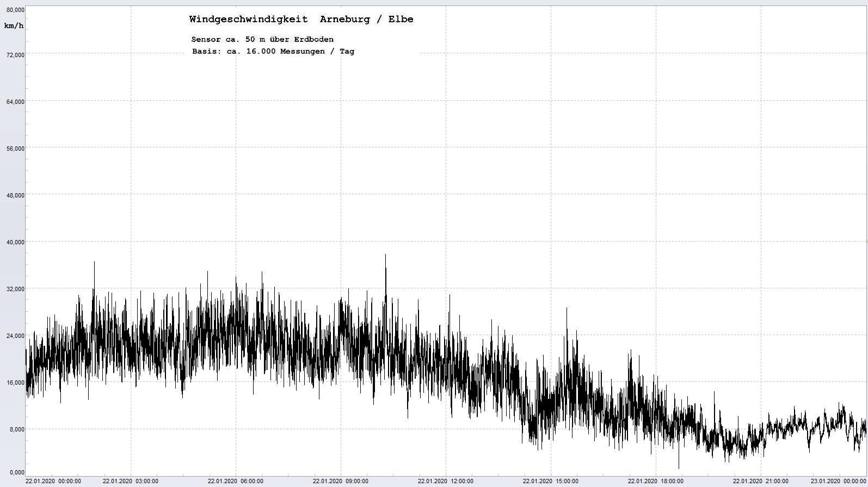Click the 22.01.2020 03:00:00 time label
This screenshot has height=487, width=868.
pos(131,481)
